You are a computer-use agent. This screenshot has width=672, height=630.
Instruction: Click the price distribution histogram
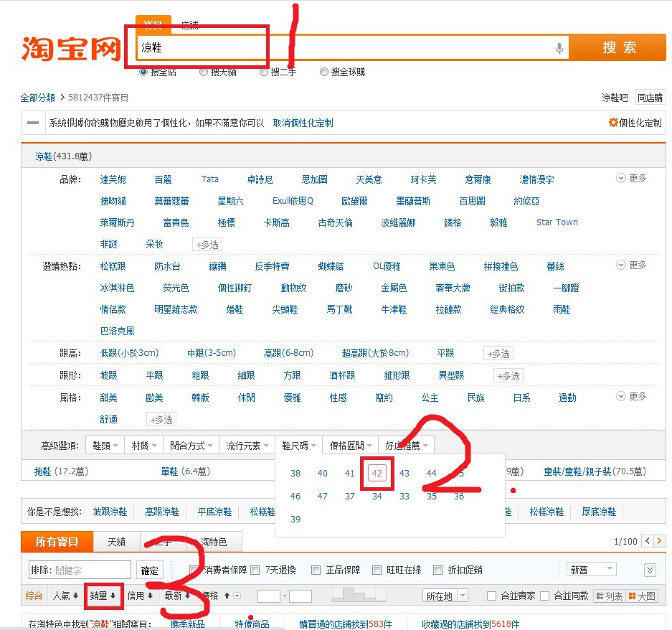[x=359, y=595]
